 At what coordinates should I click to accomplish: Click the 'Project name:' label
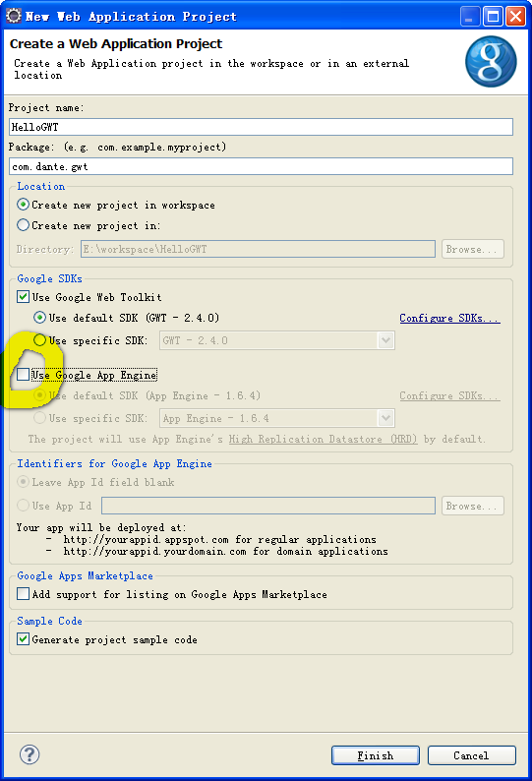coord(46,107)
